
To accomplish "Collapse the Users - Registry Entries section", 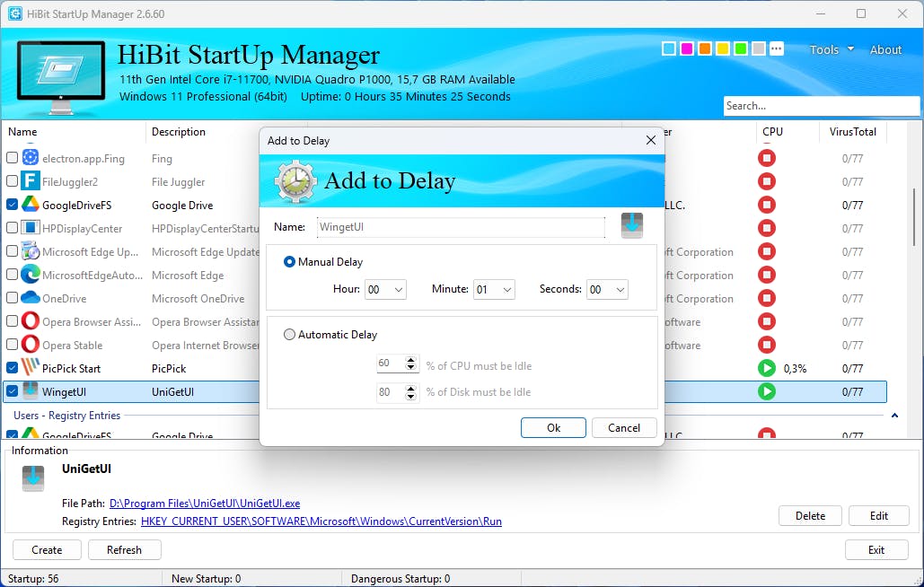I will [894, 415].
